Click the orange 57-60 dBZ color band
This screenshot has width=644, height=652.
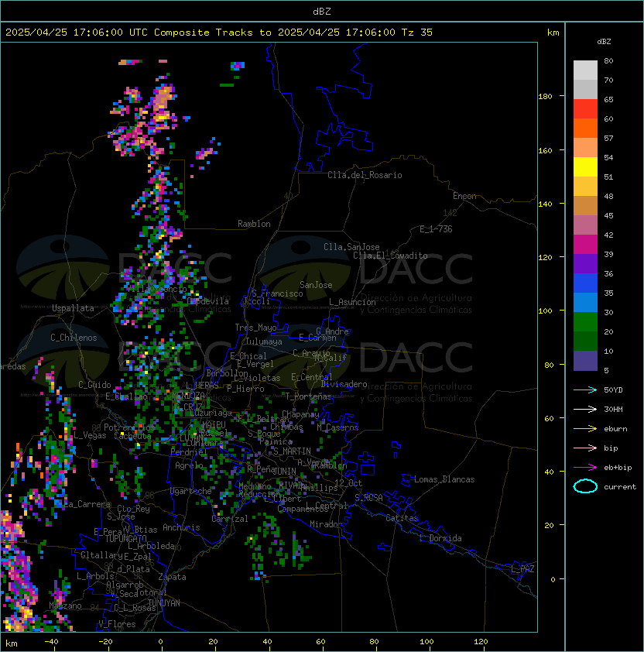coord(585,128)
